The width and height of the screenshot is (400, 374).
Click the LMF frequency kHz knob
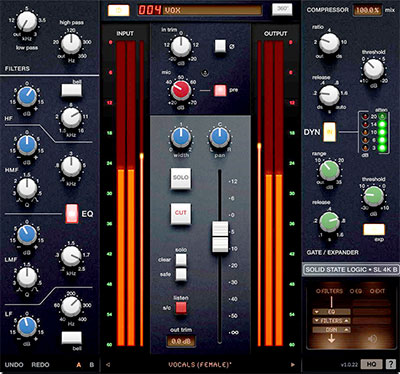click(71, 257)
